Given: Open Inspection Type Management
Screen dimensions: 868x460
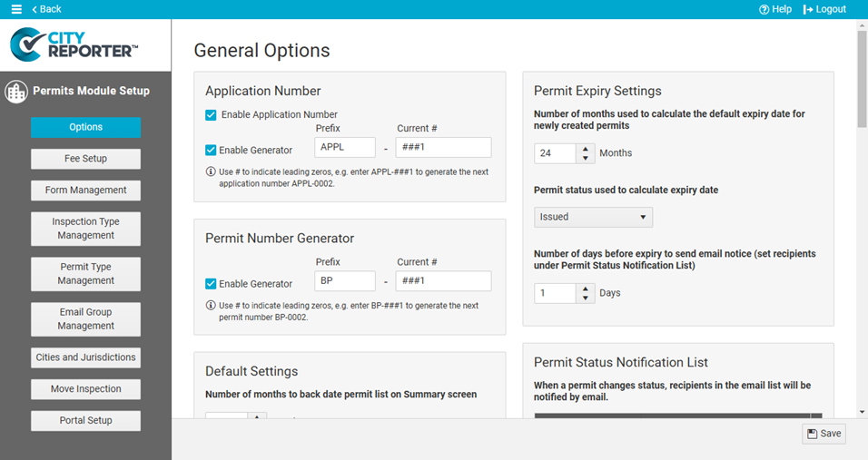Looking at the screenshot, I should pyautogui.click(x=86, y=229).
